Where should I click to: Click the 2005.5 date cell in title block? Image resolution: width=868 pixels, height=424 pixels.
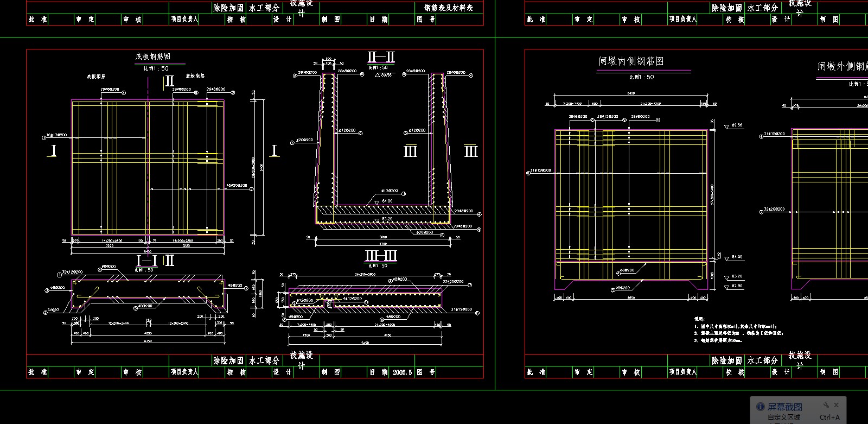point(403,372)
